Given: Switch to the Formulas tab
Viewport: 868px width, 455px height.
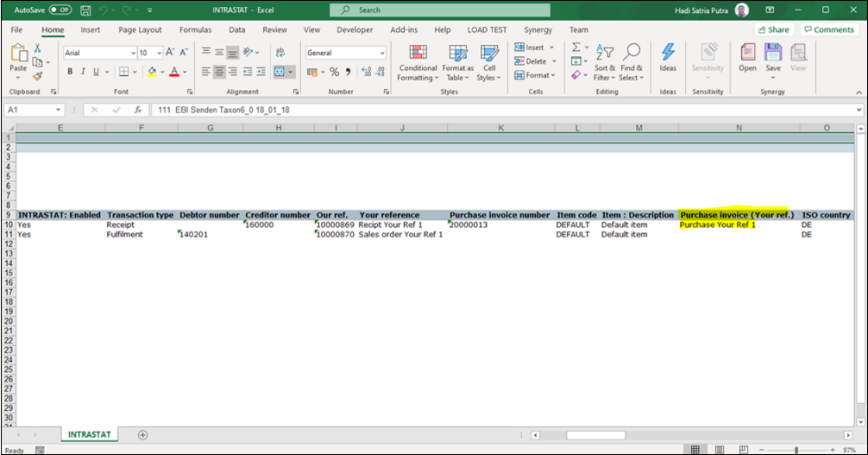Looking at the screenshot, I should click(x=195, y=29).
